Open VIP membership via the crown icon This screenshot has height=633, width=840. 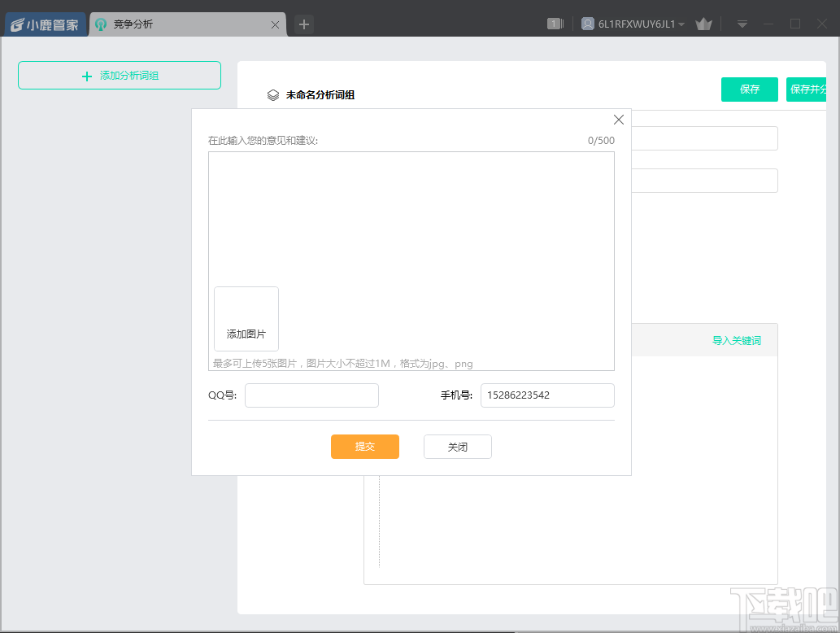coord(703,24)
